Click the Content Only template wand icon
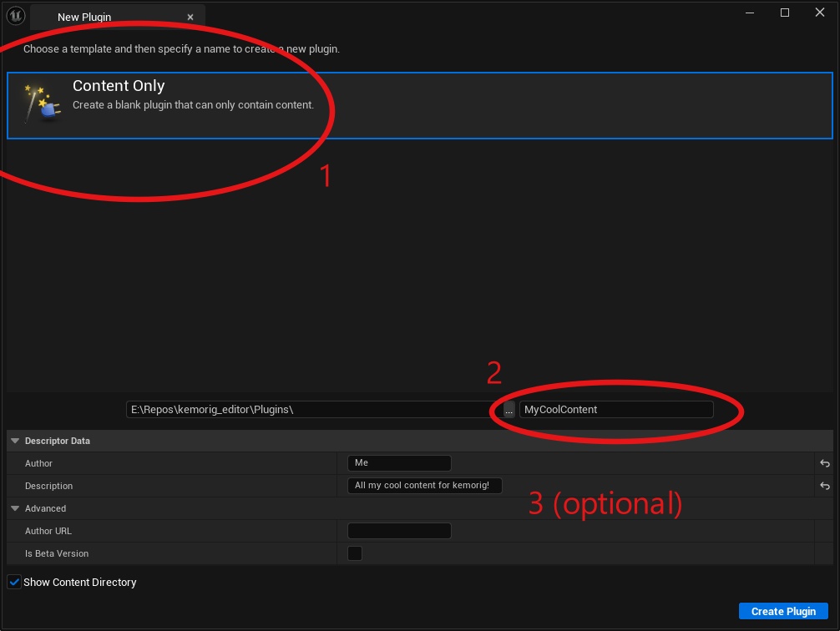The width and height of the screenshot is (840, 631). coord(40,103)
